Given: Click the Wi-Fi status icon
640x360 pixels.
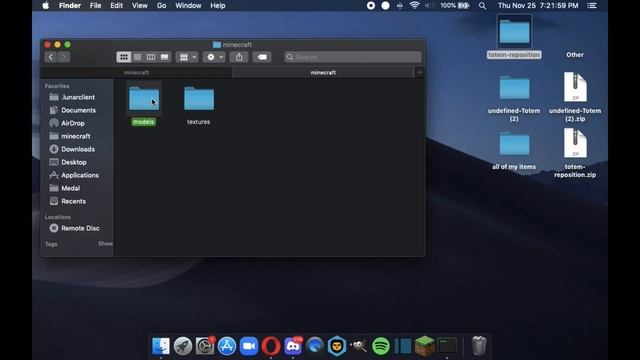Looking at the screenshot, I should [x=414, y=6].
